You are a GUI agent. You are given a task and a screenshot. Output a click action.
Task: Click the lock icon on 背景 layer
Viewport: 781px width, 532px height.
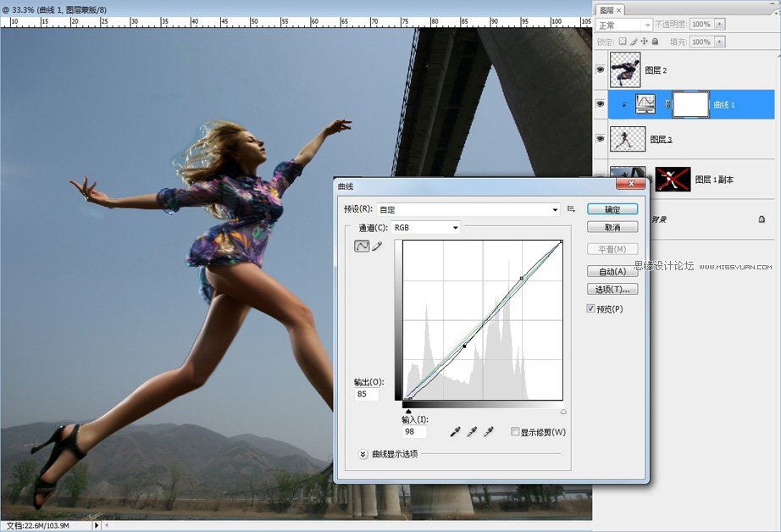pos(762,219)
